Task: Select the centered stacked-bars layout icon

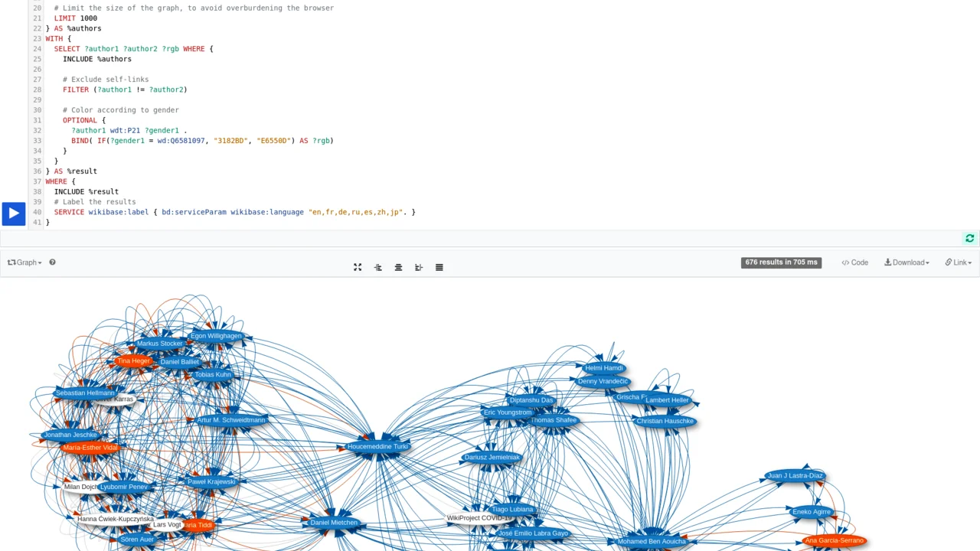Action: (398, 267)
